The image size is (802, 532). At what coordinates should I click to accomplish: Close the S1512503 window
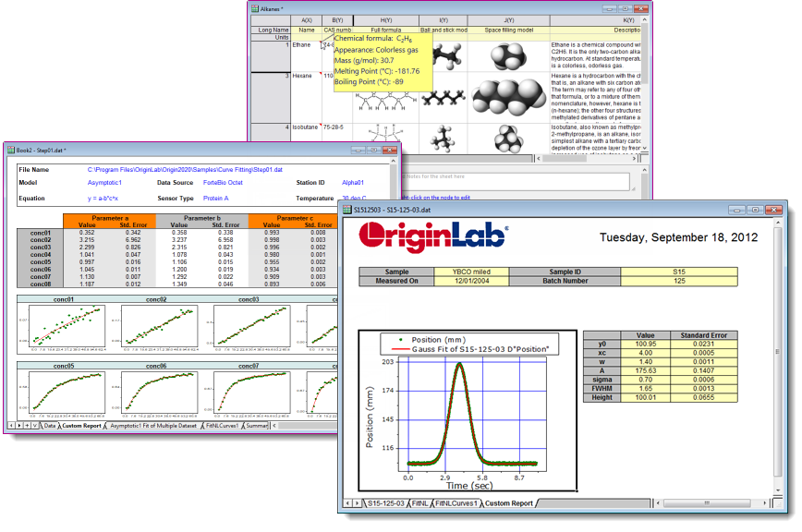pyautogui.click(x=774, y=210)
